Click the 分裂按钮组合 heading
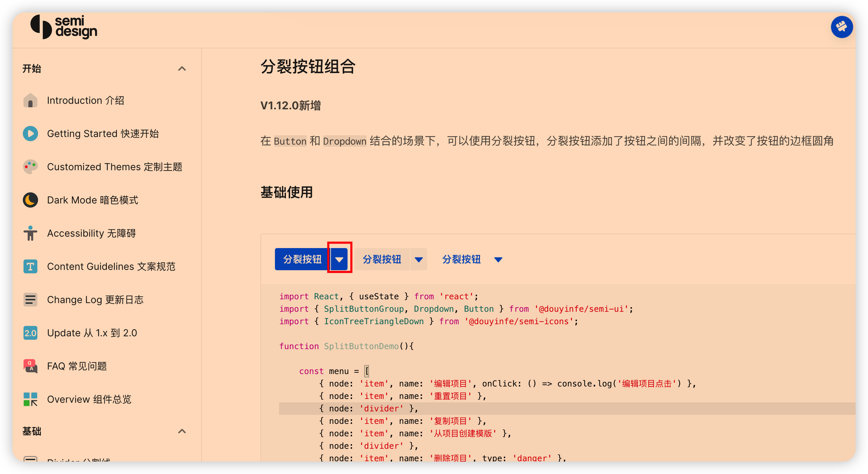The width and height of the screenshot is (868, 474). click(308, 66)
